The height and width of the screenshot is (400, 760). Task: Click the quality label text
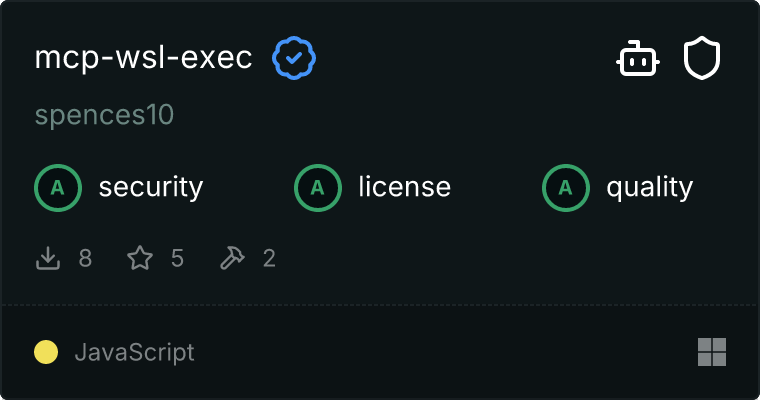[649, 187]
